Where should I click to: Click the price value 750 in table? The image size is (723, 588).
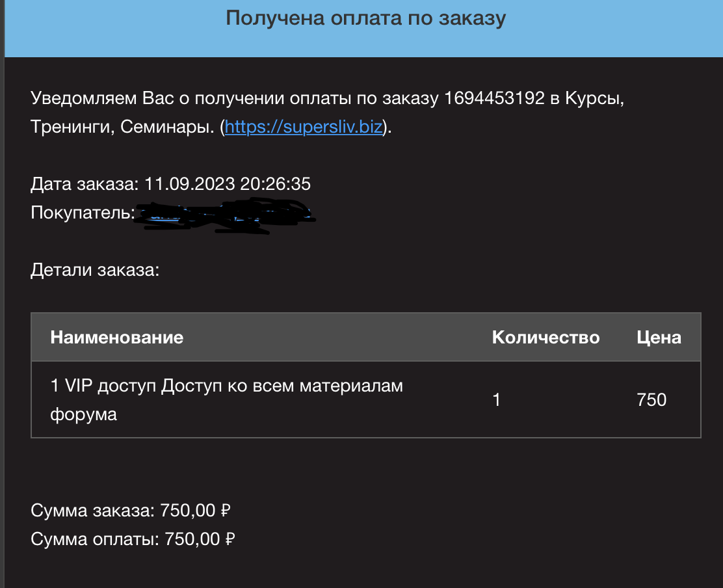(651, 400)
